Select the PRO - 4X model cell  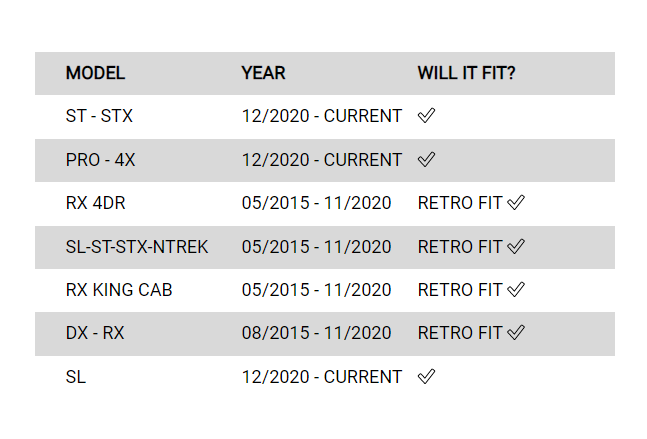point(101,160)
